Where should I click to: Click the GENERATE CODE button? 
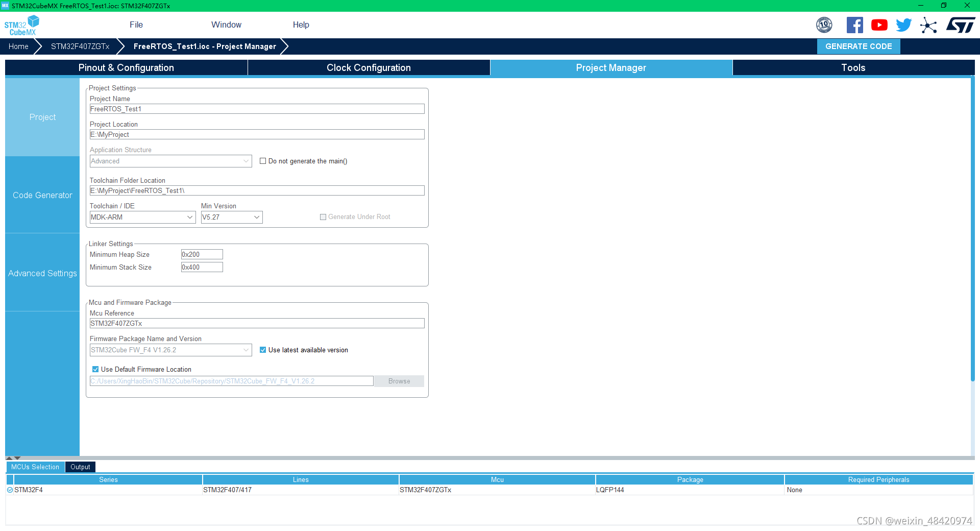859,46
